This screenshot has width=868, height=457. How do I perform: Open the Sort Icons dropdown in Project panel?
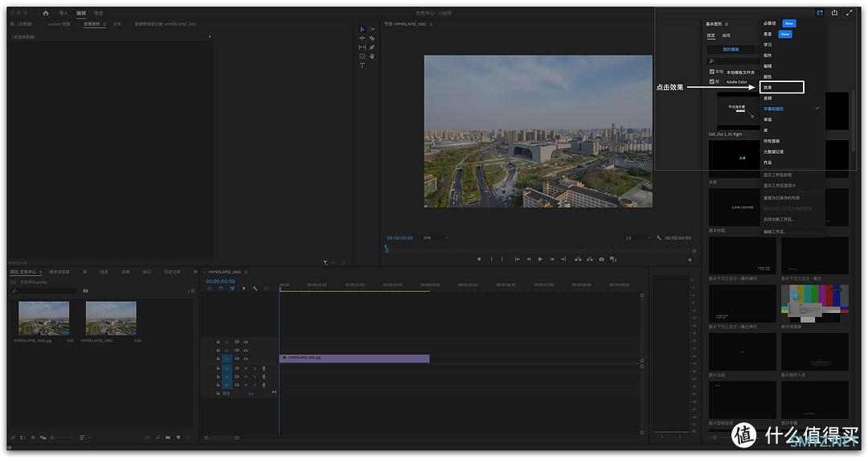[x=84, y=438]
